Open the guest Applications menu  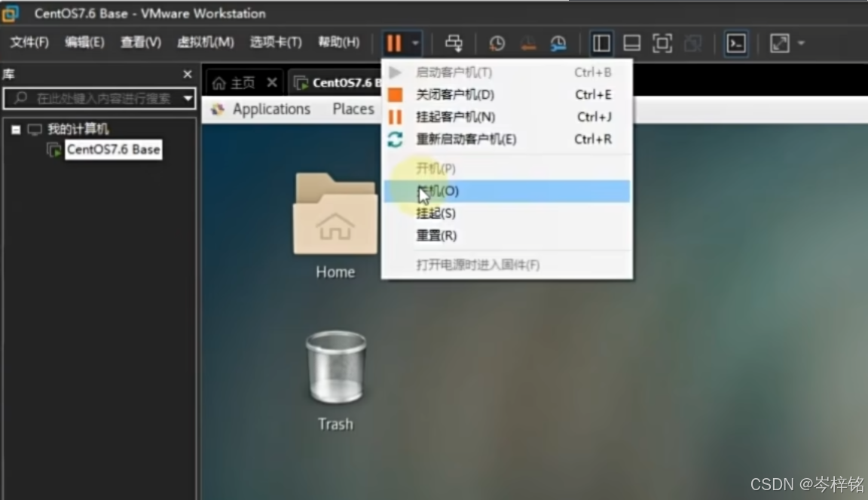(270, 109)
